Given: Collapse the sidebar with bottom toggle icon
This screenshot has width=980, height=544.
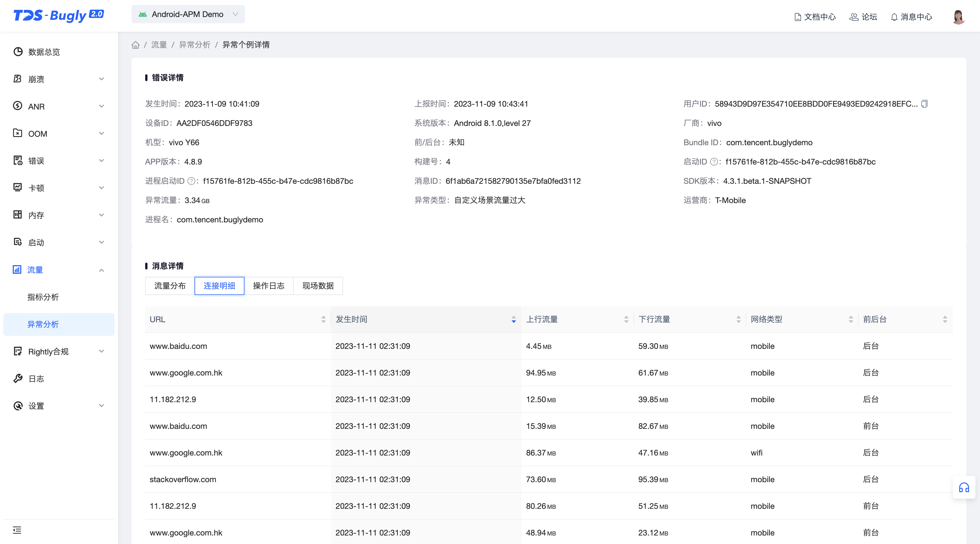Looking at the screenshot, I should click(17, 530).
